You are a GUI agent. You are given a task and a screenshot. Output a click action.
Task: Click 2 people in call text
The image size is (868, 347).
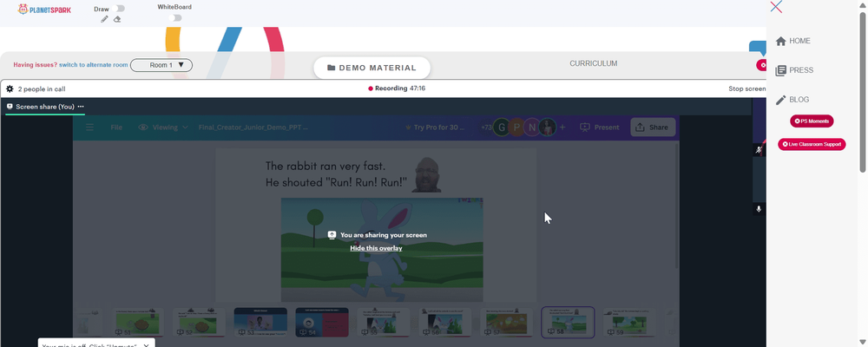click(x=42, y=88)
